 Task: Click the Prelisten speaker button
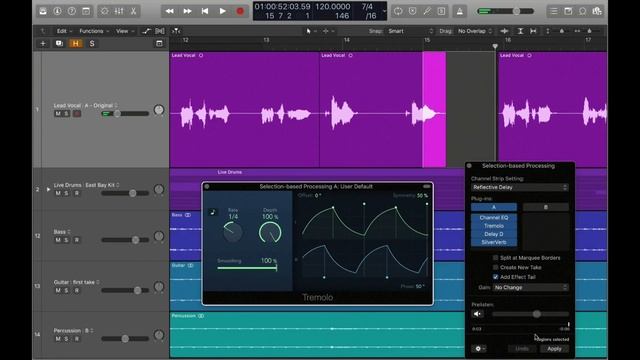(477, 314)
